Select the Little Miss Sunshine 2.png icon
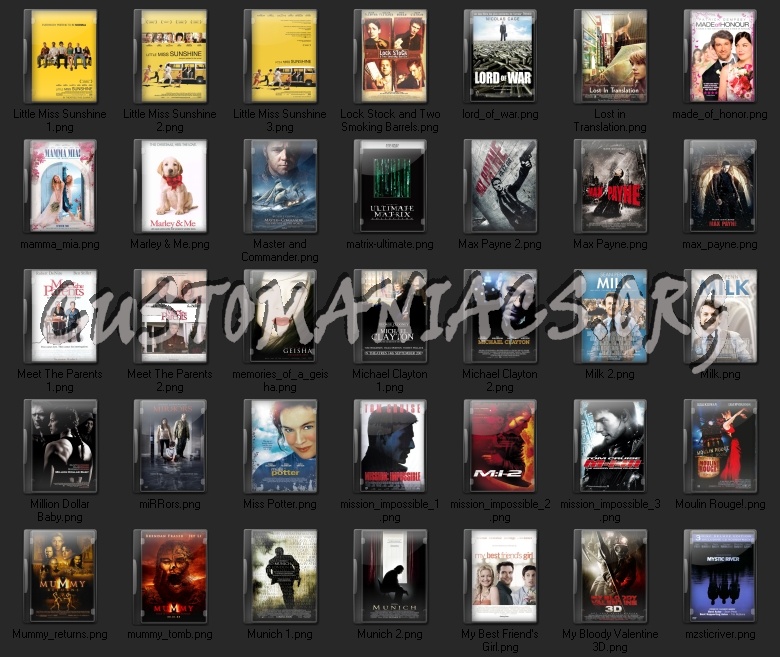780x657 pixels. click(170, 56)
